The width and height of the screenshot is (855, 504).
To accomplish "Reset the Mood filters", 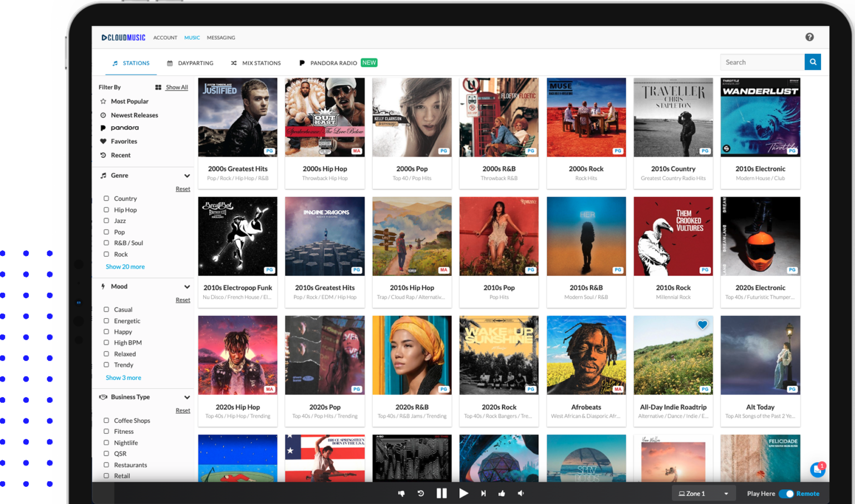I will click(x=183, y=300).
